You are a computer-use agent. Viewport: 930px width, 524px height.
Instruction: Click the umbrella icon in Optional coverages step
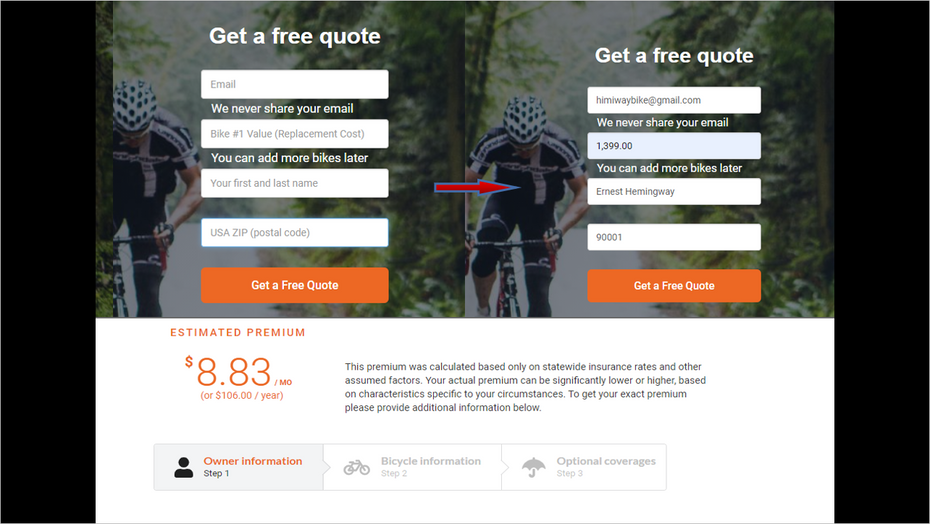(533, 468)
